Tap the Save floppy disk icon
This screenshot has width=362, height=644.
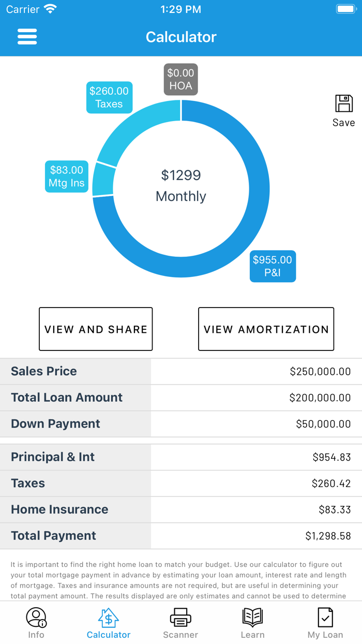click(x=343, y=105)
